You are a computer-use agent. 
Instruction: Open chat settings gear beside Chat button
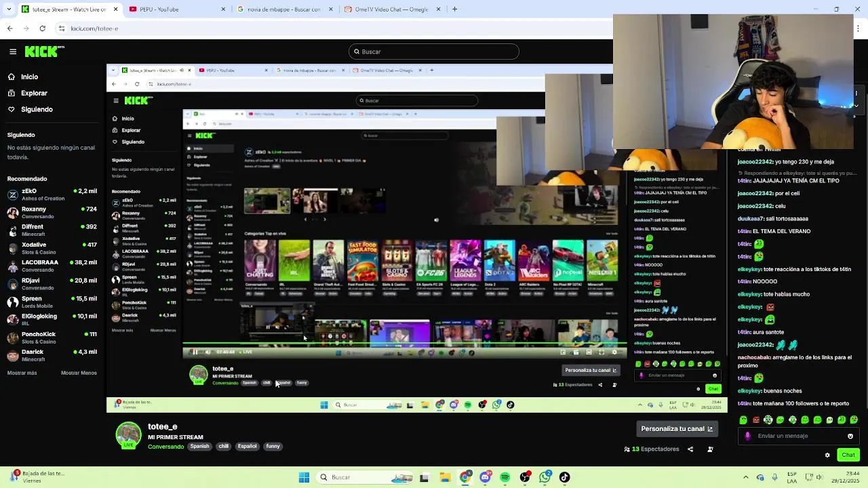[827, 455]
